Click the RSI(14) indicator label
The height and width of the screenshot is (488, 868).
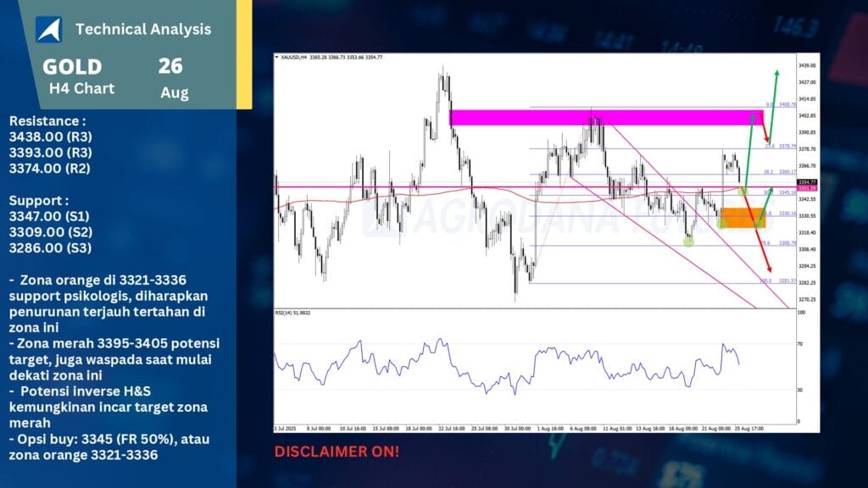click(x=293, y=313)
